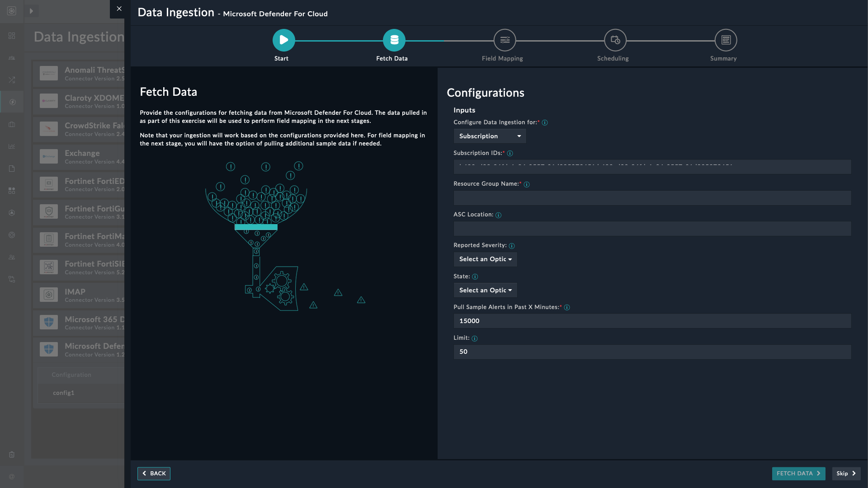Open the Subscription dropdown for ingestion type

pyautogui.click(x=490, y=136)
